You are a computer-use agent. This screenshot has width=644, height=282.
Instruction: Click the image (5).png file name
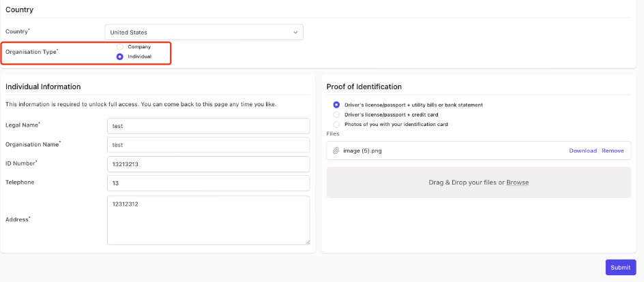tap(362, 151)
